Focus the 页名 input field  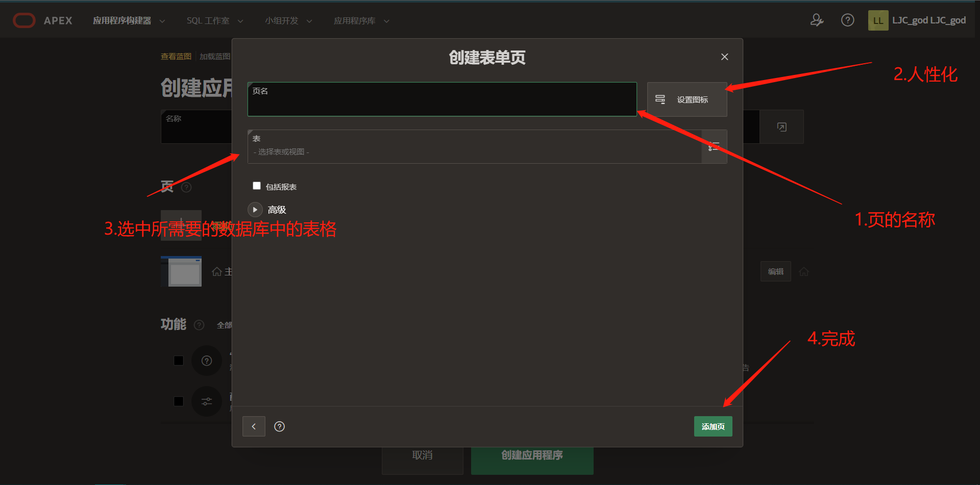pos(442,99)
